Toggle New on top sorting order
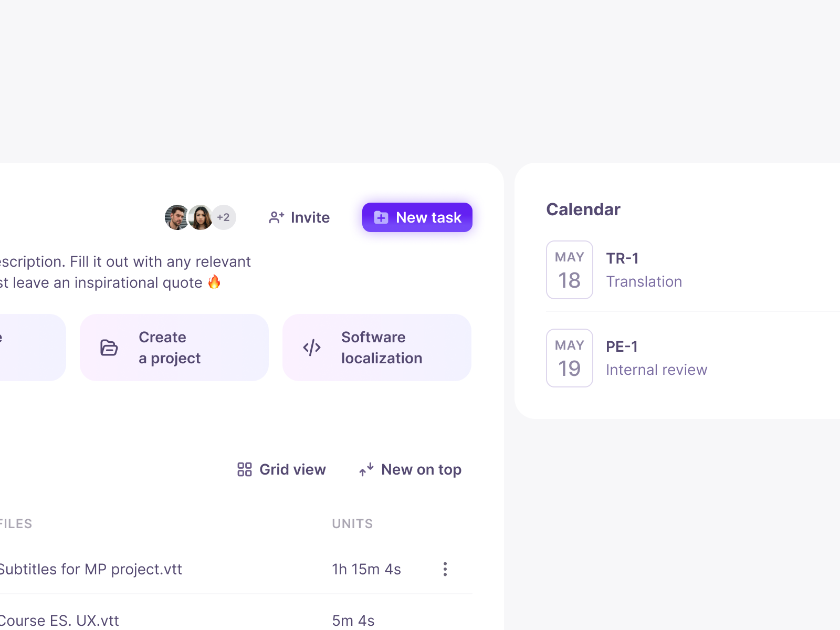 coord(409,469)
